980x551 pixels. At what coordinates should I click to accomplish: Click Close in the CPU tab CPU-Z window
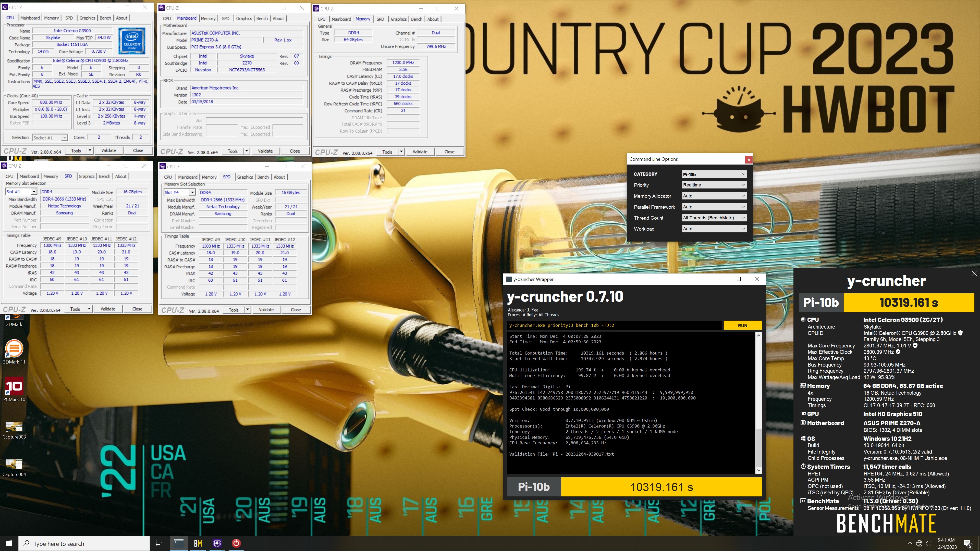[x=138, y=151]
